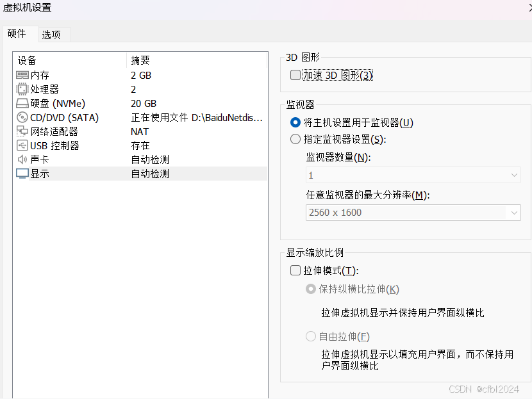This screenshot has width=532, height=399.
Task: Select the CD/DVD (SATA) disc icon
Action: pyautogui.click(x=22, y=117)
